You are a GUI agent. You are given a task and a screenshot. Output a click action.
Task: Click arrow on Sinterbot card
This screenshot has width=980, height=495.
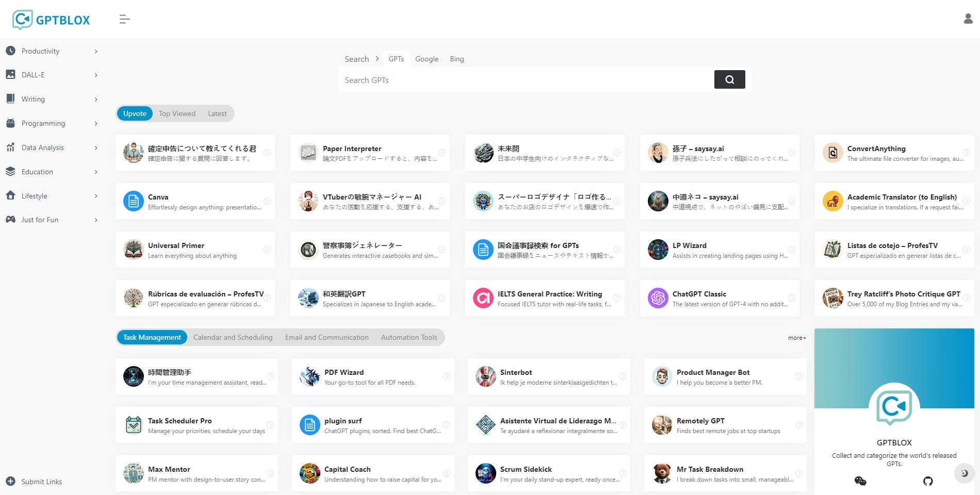tap(623, 376)
